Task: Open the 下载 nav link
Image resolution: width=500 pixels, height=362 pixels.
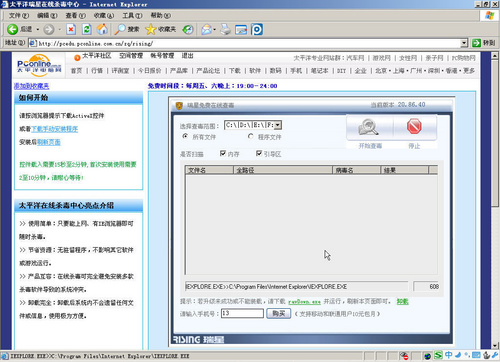Action: point(235,71)
